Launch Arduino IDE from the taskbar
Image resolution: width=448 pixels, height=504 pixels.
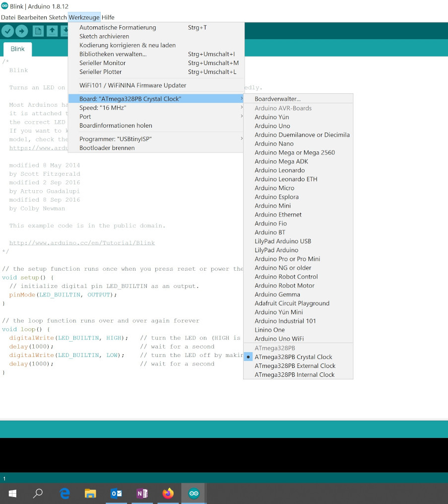click(x=193, y=493)
